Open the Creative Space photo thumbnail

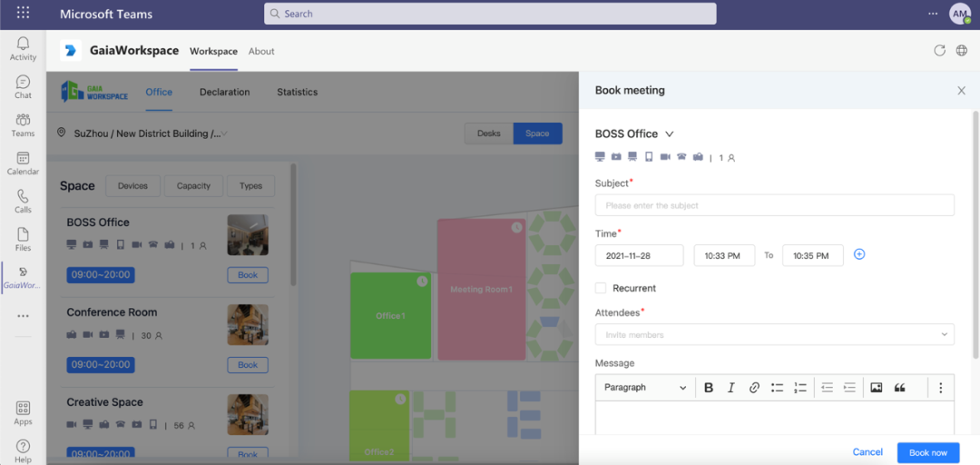[248, 414]
